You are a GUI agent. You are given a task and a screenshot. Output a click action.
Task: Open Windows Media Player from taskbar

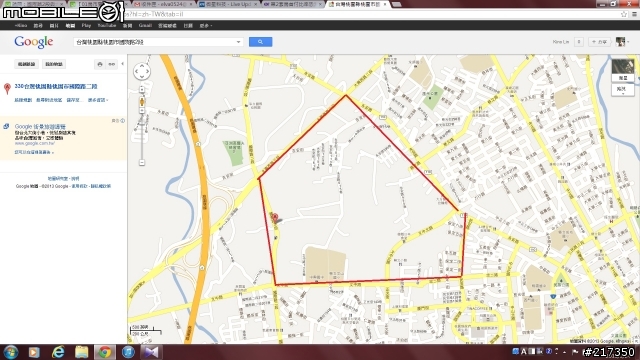click(34, 352)
